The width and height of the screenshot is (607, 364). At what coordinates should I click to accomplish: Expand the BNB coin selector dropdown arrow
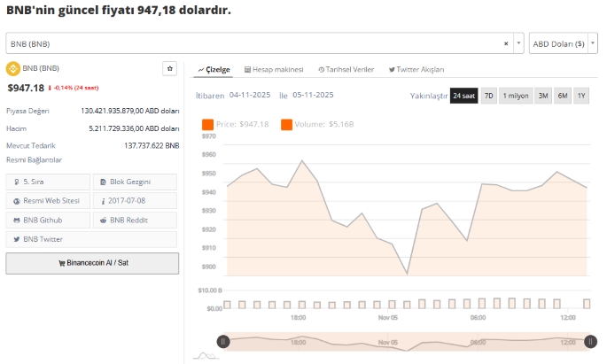pyautogui.click(x=518, y=43)
